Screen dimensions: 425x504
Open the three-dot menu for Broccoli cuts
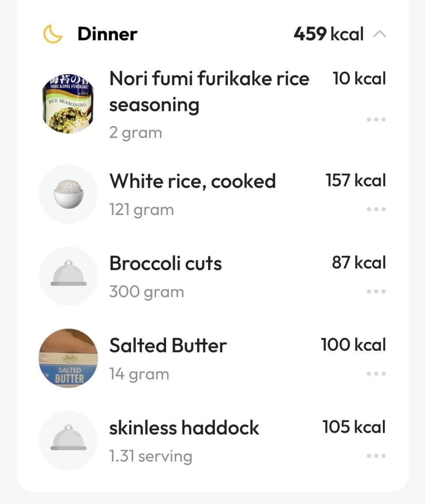pos(376,292)
